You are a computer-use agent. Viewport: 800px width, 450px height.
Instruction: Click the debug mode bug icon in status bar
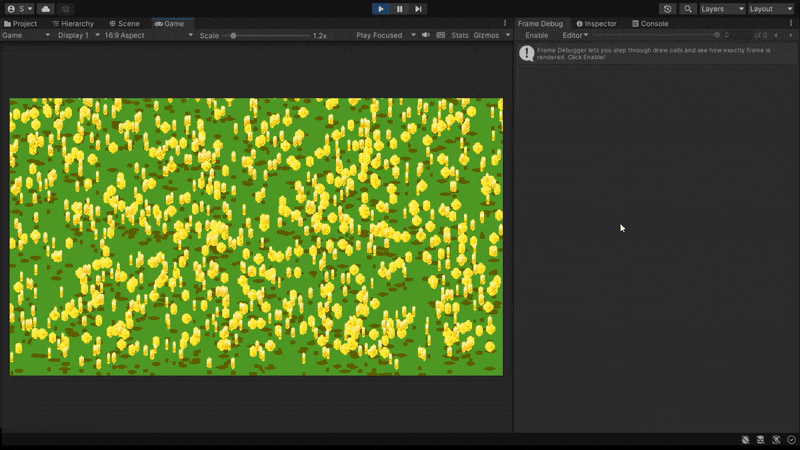pos(746,439)
